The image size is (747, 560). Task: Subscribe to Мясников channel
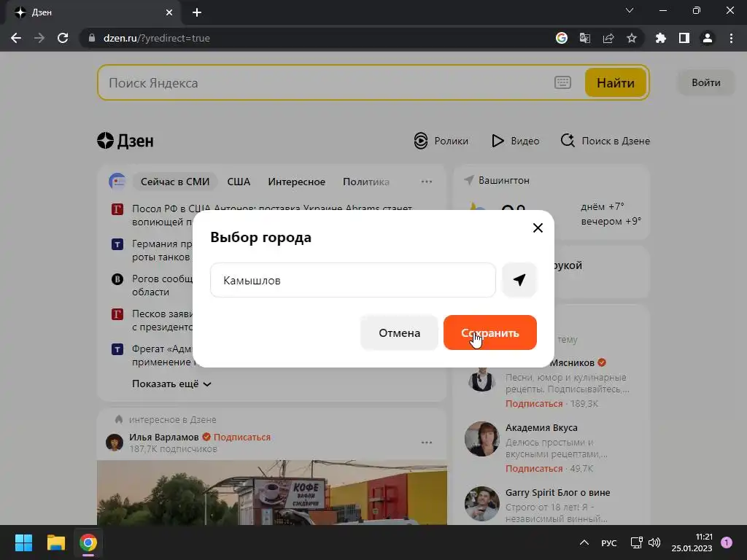tap(533, 404)
